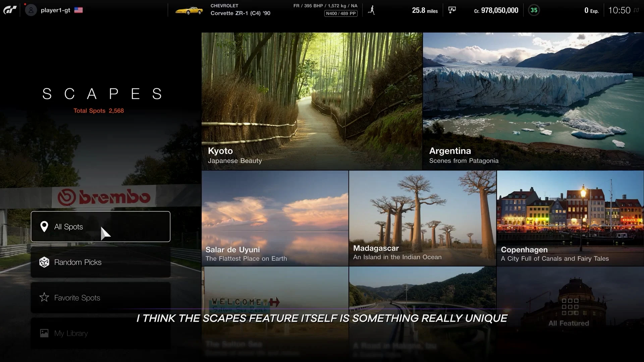Open Favorite Spots
This screenshot has height=362, width=644.
coord(101,298)
